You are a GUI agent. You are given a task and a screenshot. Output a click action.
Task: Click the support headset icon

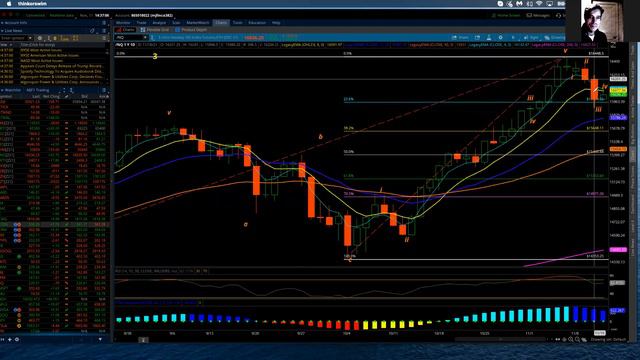(558, 15)
